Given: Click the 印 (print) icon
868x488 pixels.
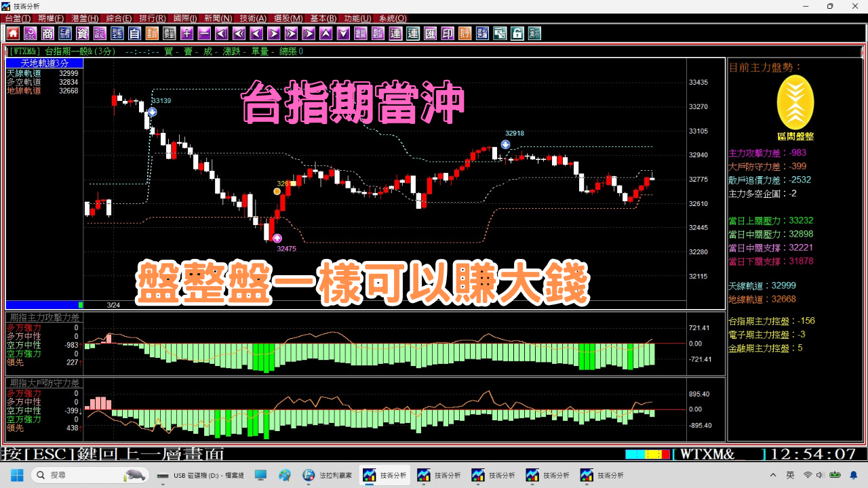Looking at the screenshot, I should tap(447, 33).
